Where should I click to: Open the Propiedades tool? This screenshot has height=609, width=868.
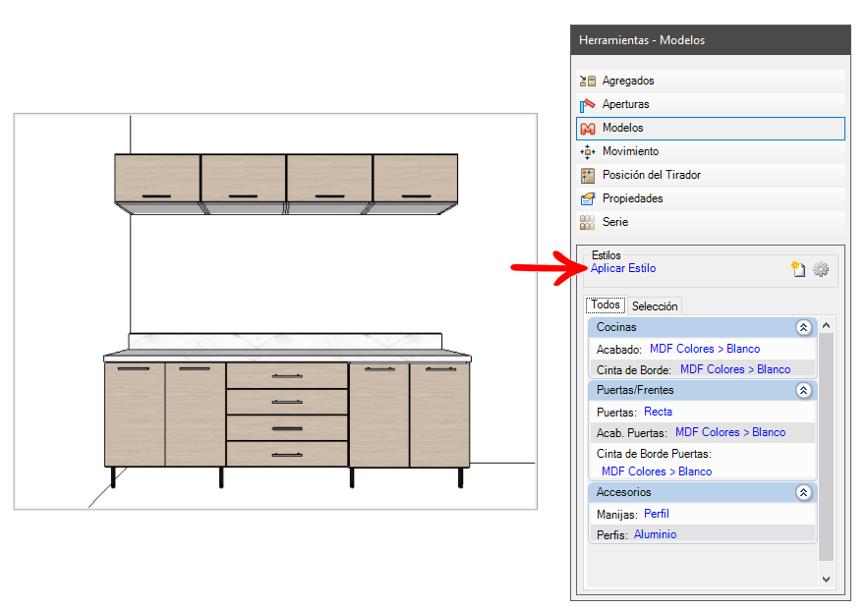point(711,198)
